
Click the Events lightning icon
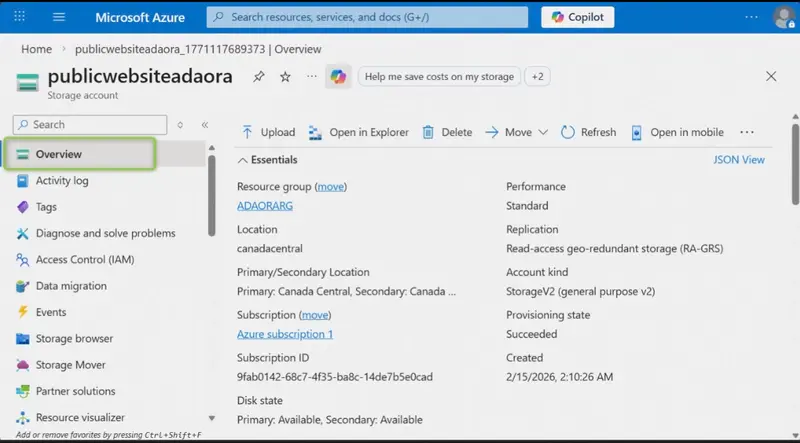tap(22, 312)
